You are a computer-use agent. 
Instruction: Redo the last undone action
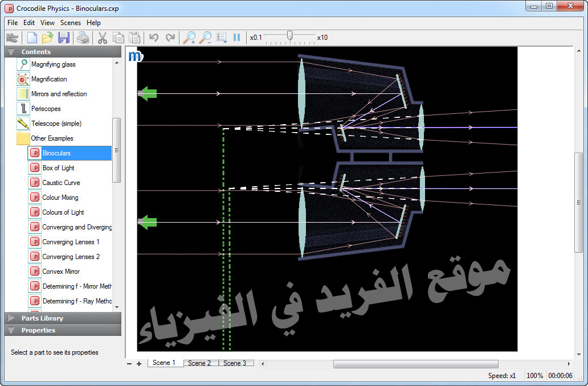tap(170, 38)
